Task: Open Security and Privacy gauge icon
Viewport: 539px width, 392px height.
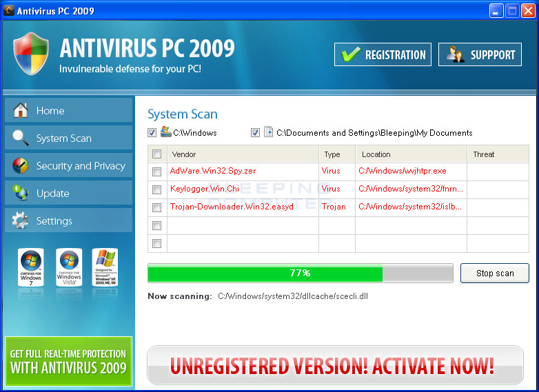Action: (20, 165)
